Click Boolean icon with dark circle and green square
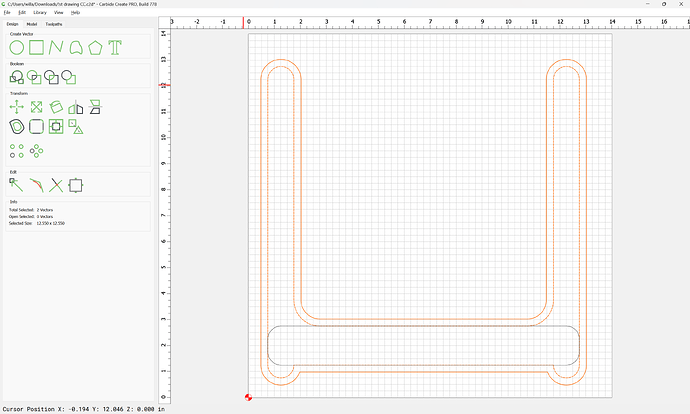This screenshot has width=690, height=414. [69, 77]
